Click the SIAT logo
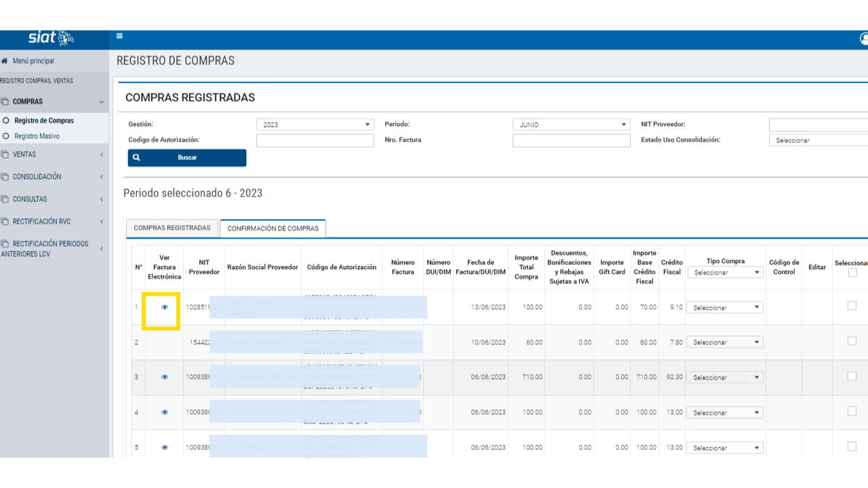The height and width of the screenshot is (488, 868). point(51,39)
